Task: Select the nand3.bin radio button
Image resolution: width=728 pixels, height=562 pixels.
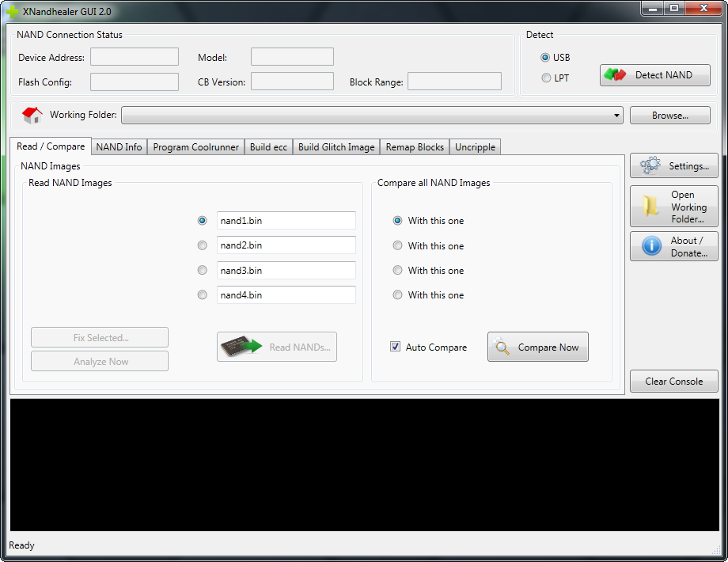Action: 203,271
